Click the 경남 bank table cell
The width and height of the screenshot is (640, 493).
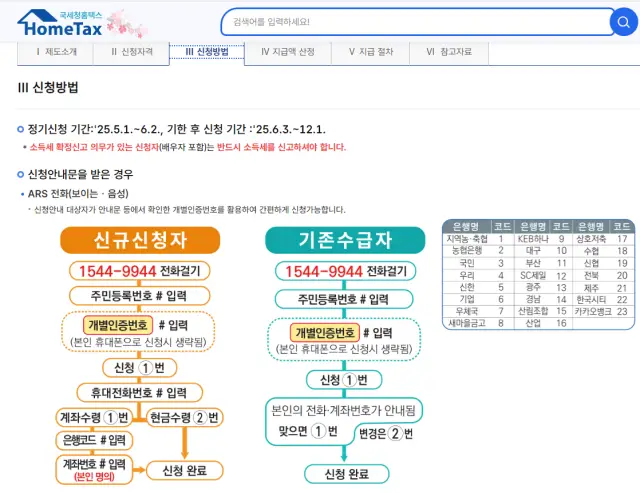[x=533, y=299]
